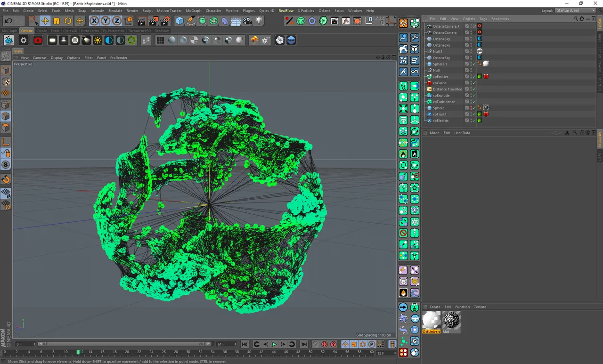Click the timeline preview range slider bar
The height and width of the screenshot is (364, 603).
(125, 344)
